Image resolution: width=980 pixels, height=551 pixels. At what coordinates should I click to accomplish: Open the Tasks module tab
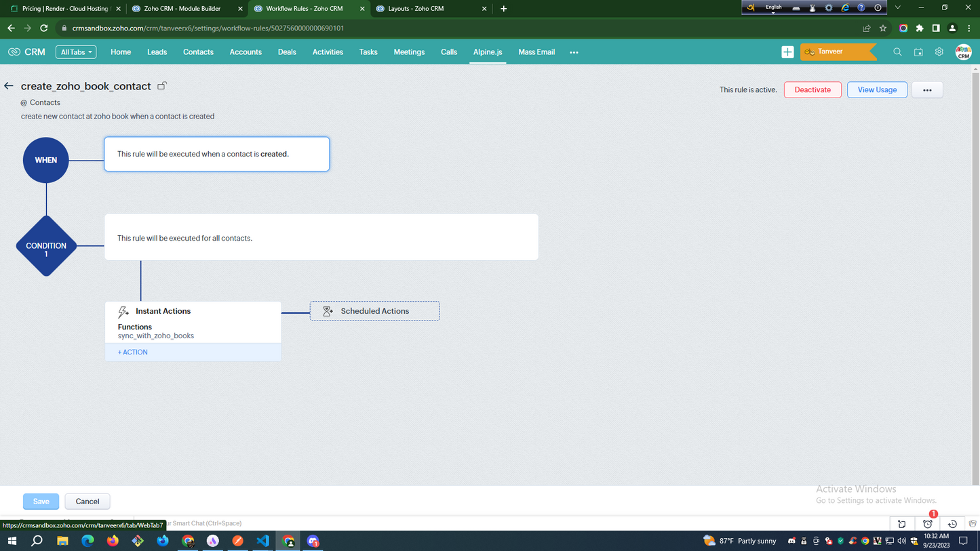pos(368,52)
